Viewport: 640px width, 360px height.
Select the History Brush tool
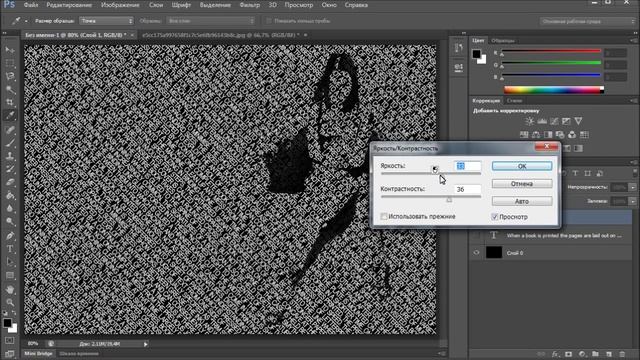[10, 169]
